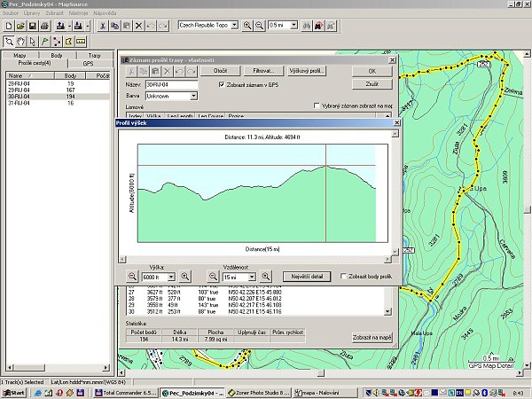Enable Zobrazit body profilu checkbox
Image resolution: width=532 pixels, height=399 pixels.
coord(343,277)
